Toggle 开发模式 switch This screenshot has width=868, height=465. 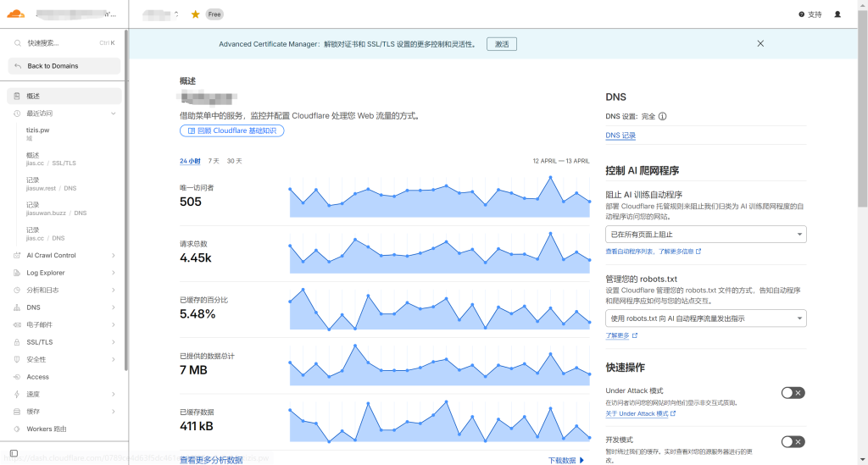pos(793,442)
